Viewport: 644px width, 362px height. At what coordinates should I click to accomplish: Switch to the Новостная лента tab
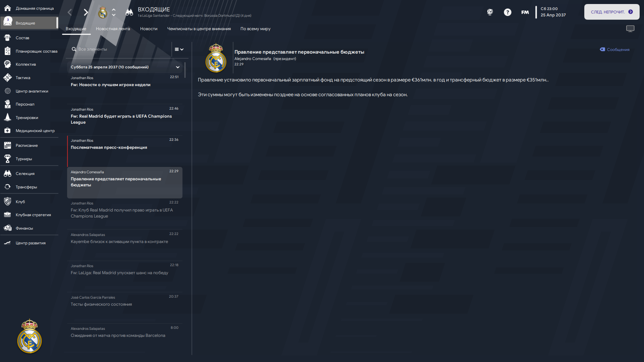(x=113, y=29)
